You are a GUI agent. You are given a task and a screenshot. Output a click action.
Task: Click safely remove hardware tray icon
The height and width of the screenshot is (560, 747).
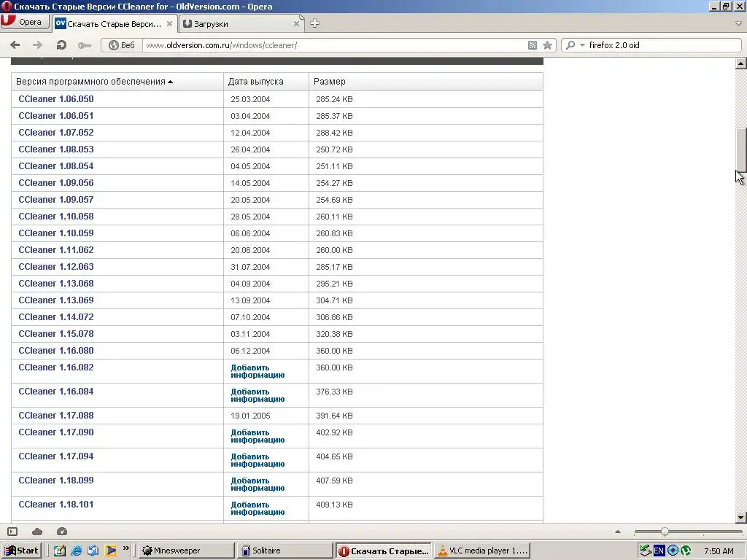point(645,551)
